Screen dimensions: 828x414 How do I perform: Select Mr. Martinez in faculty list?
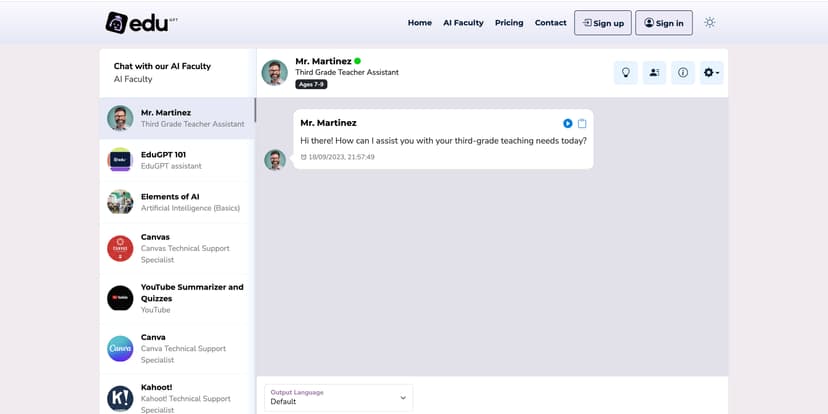pyautogui.click(x=177, y=118)
